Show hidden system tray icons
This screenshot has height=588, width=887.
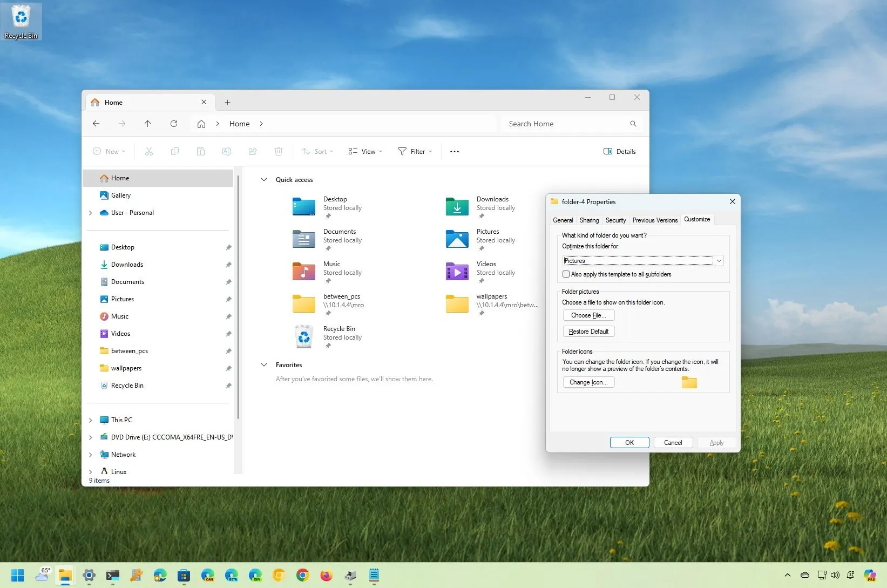(x=788, y=575)
